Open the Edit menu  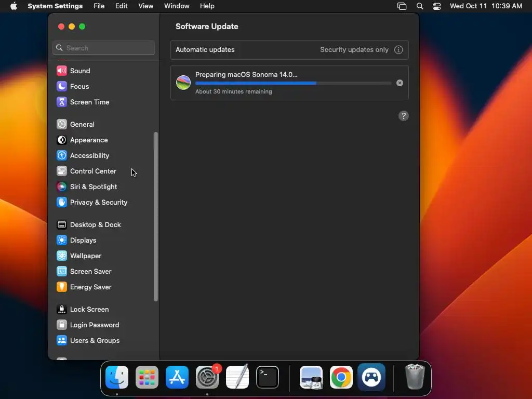pyautogui.click(x=121, y=6)
